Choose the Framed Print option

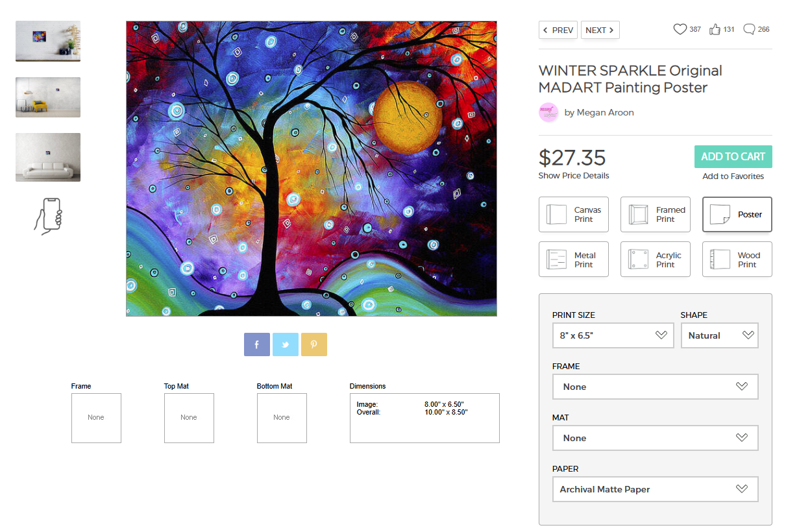pos(655,215)
